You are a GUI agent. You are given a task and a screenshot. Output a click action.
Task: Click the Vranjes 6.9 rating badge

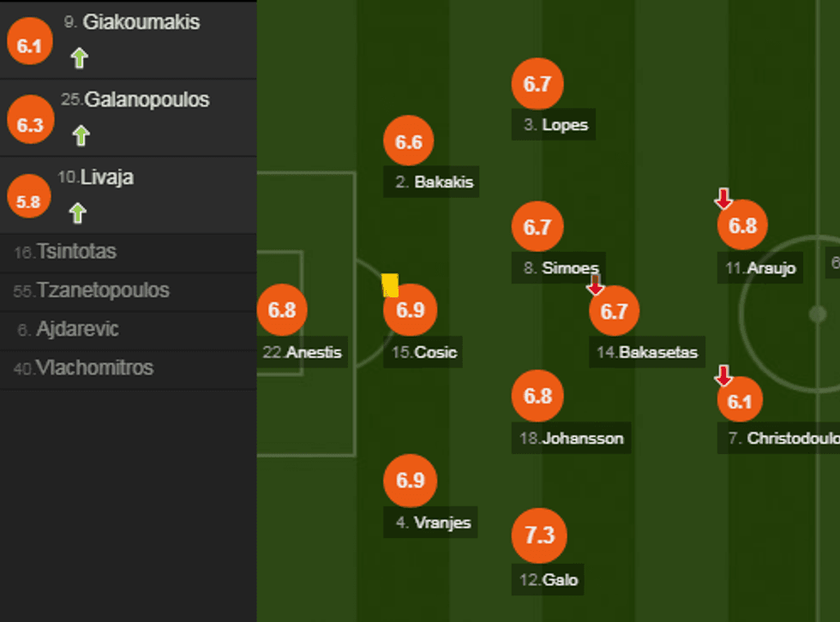(410, 480)
